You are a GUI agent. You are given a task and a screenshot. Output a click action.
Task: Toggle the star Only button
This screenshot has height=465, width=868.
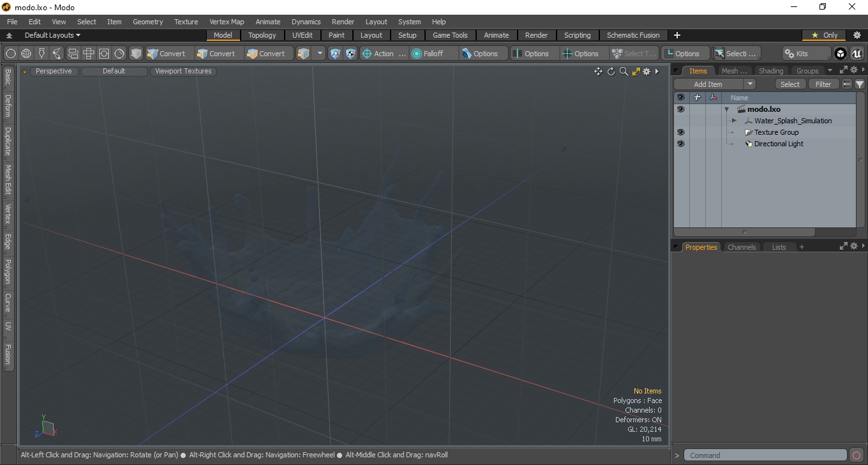[824, 35]
